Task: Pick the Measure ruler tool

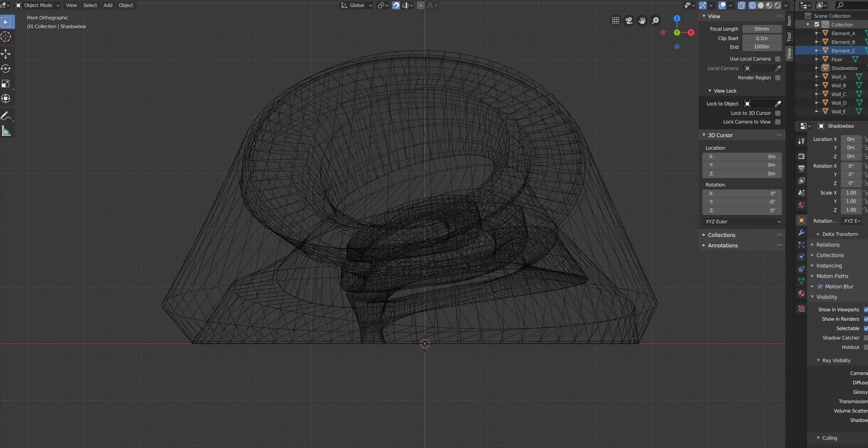Action: tap(6, 131)
